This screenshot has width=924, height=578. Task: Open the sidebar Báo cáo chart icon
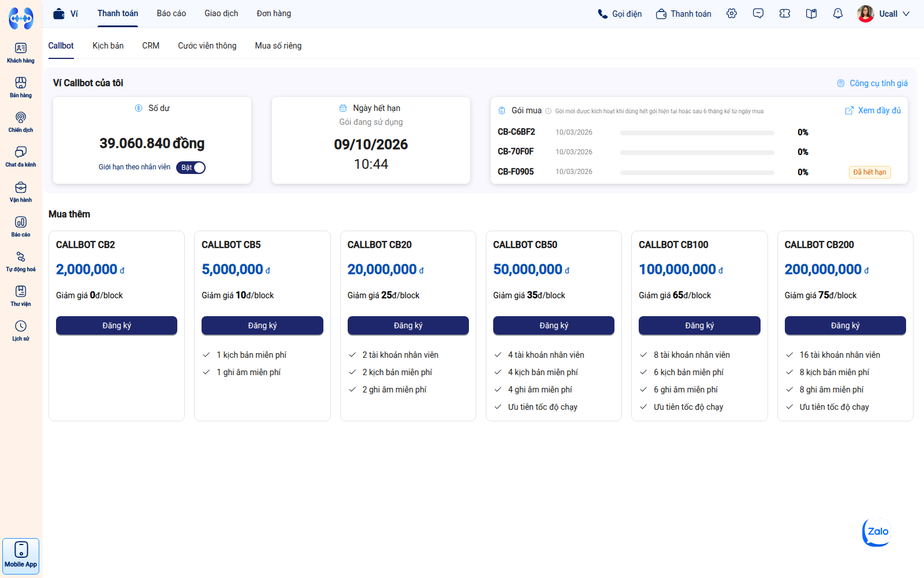point(21,223)
